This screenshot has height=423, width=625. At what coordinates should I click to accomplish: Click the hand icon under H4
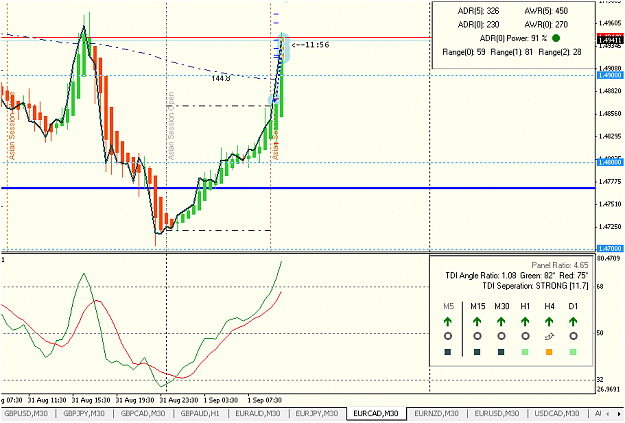point(549,337)
